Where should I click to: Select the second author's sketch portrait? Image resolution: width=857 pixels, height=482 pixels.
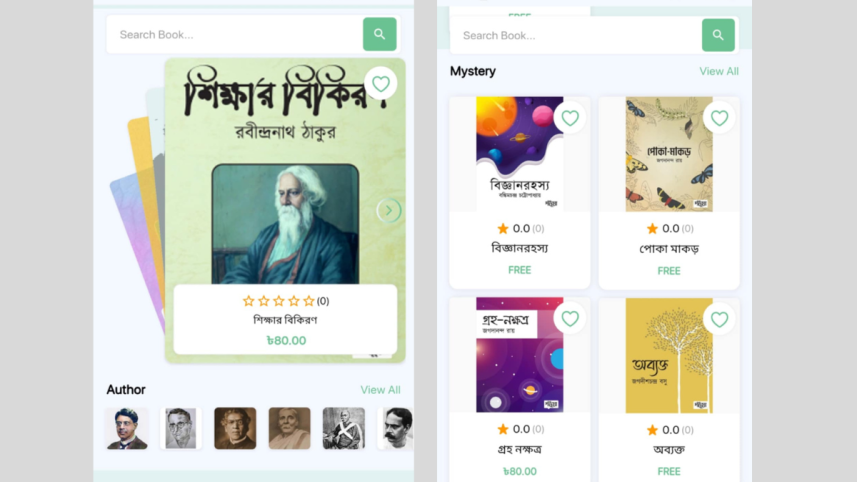(x=181, y=428)
